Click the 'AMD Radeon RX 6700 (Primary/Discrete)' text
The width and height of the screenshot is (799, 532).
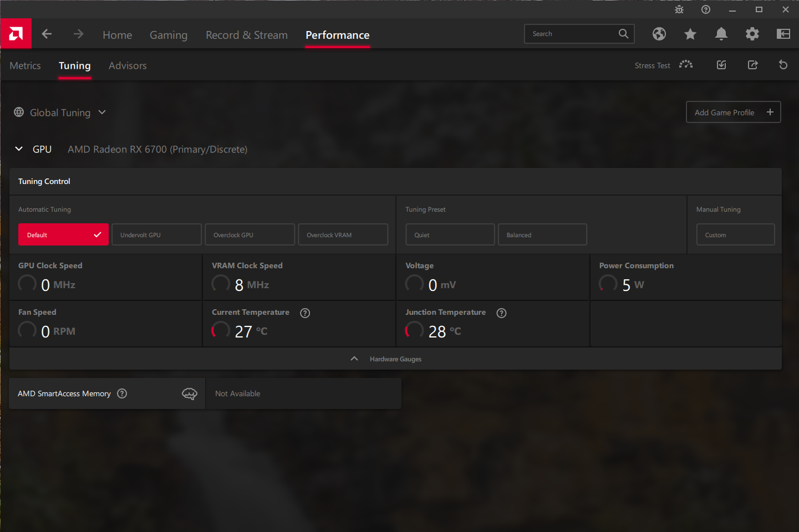157,149
